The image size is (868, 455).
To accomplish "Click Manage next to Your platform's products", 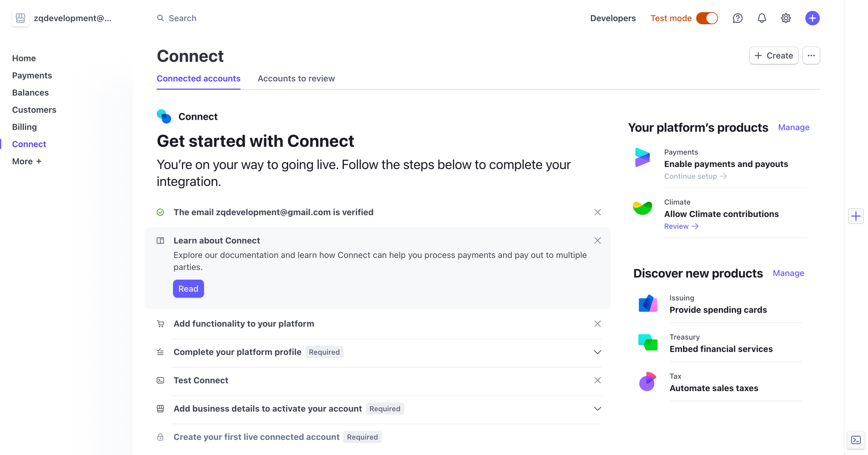I will [793, 128].
